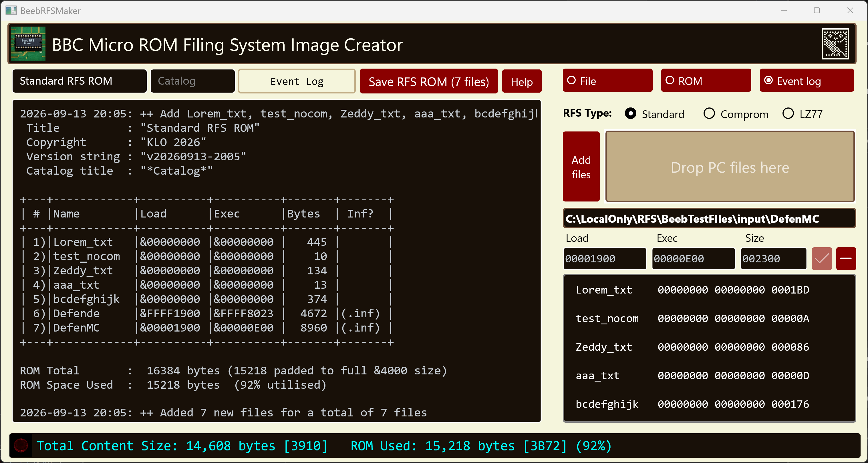
Task: Click the Beeb RFS Maker chip logo
Action: tap(28, 44)
